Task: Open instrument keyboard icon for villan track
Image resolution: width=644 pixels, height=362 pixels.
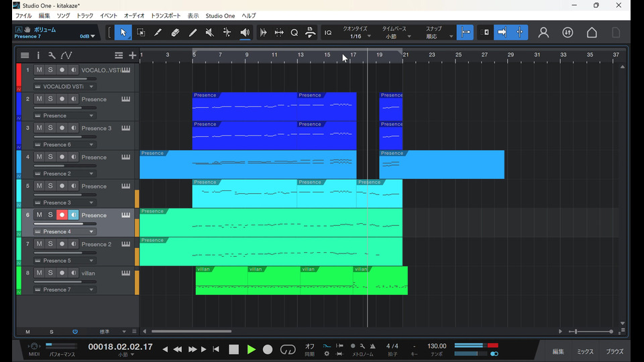Action: coord(125,273)
